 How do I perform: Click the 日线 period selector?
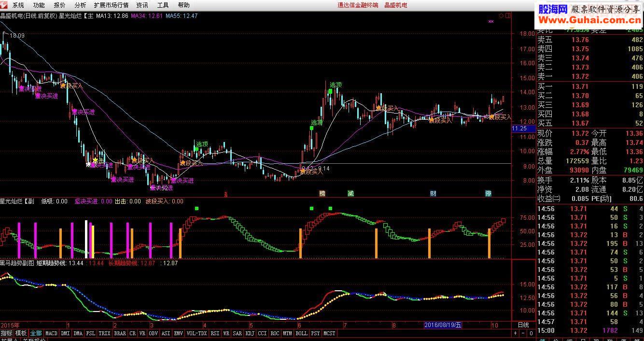pos(523,326)
